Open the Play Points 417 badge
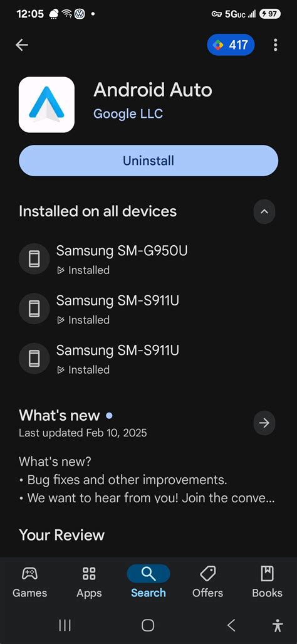Image resolution: width=297 pixels, height=644 pixels. [x=231, y=45]
